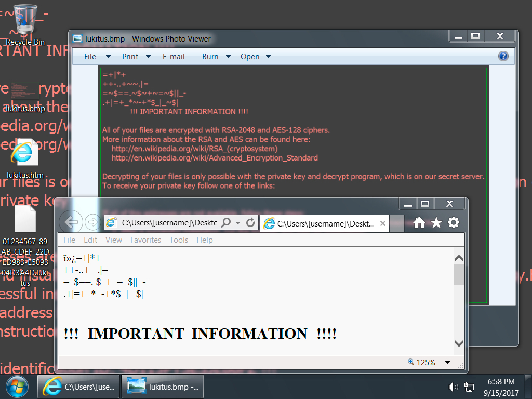This screenshot has width=532, height=399.
Task: Refresh the Internet Explorer page
Action: 250,222
